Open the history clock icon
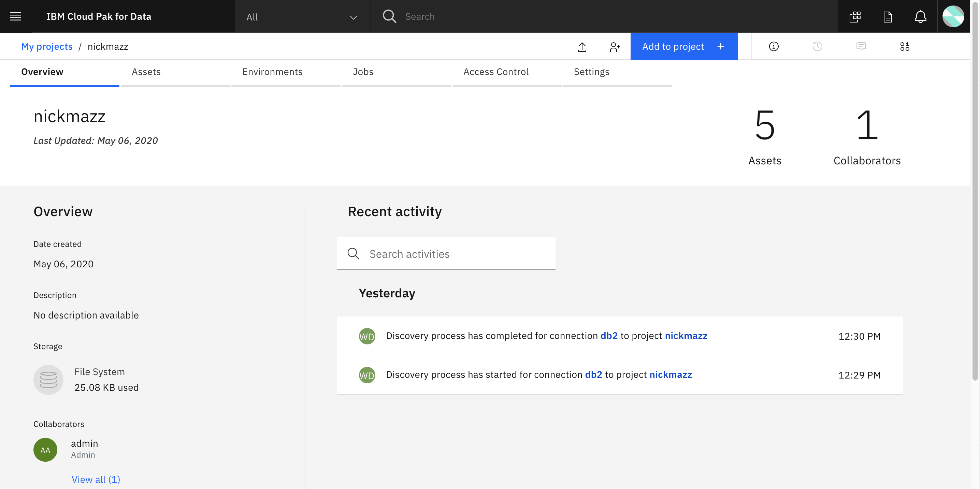 817,46
